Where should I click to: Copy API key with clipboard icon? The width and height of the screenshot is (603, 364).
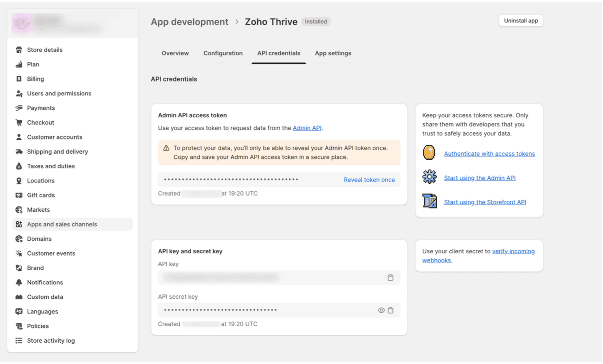390,278
